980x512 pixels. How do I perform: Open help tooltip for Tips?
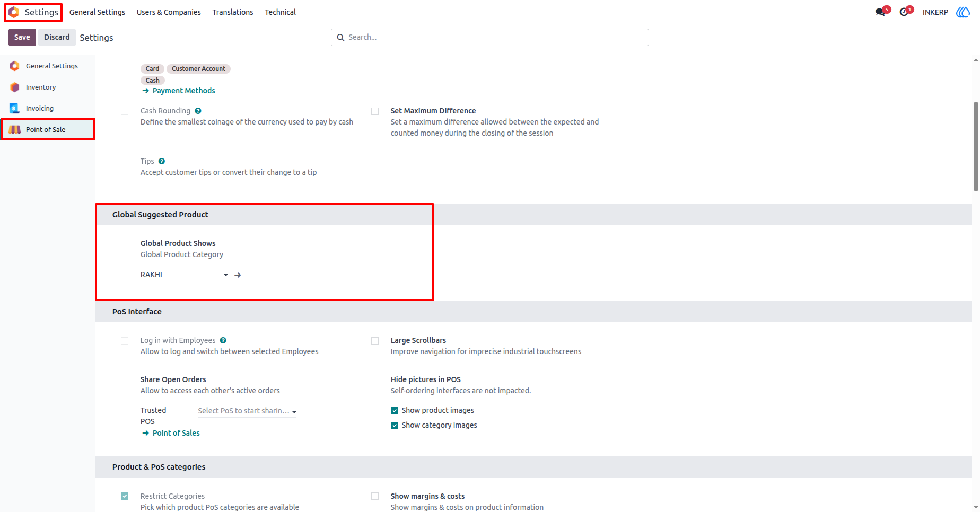click(x=162, y=162)
